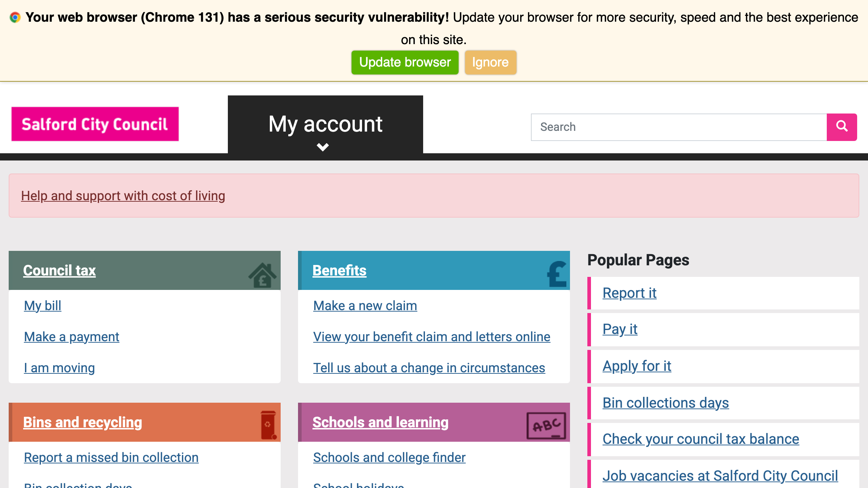Screen dimensions: 868x488
Task: Click the chevron arrow below My account
Action: [323, 147]
